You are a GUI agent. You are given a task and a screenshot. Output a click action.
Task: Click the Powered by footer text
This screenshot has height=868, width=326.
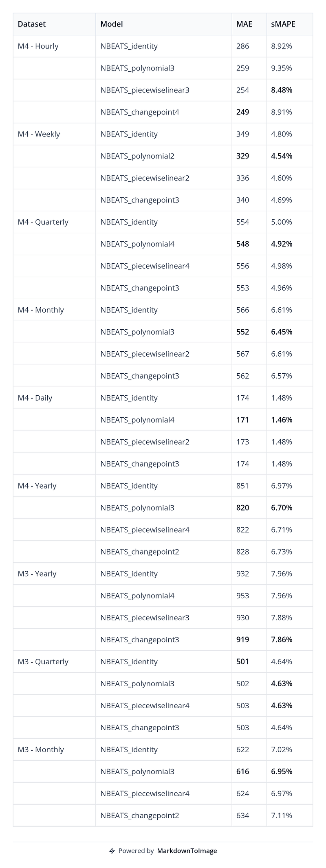pyautogui.click(x=136, y=851)
